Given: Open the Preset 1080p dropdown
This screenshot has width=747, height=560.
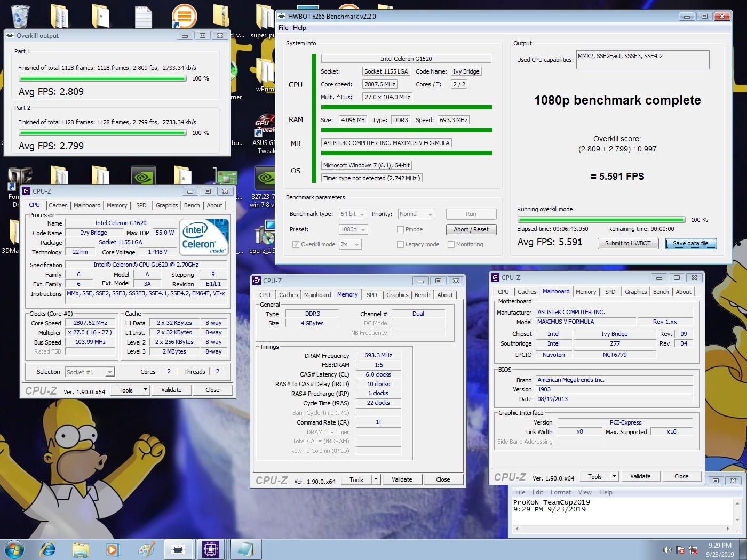Looking at the screenshot, I should pyautogui.click(x=353, y=229).
